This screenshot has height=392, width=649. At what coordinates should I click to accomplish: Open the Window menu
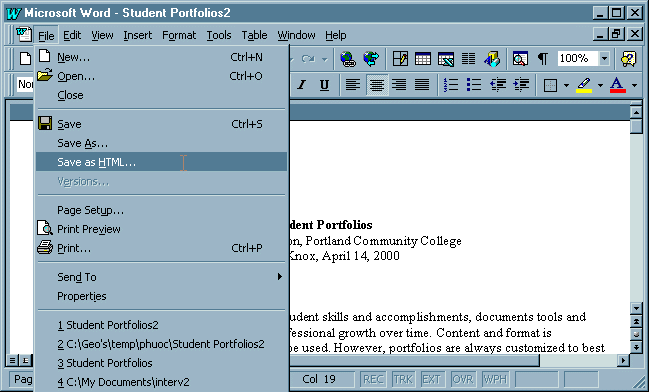296,36
